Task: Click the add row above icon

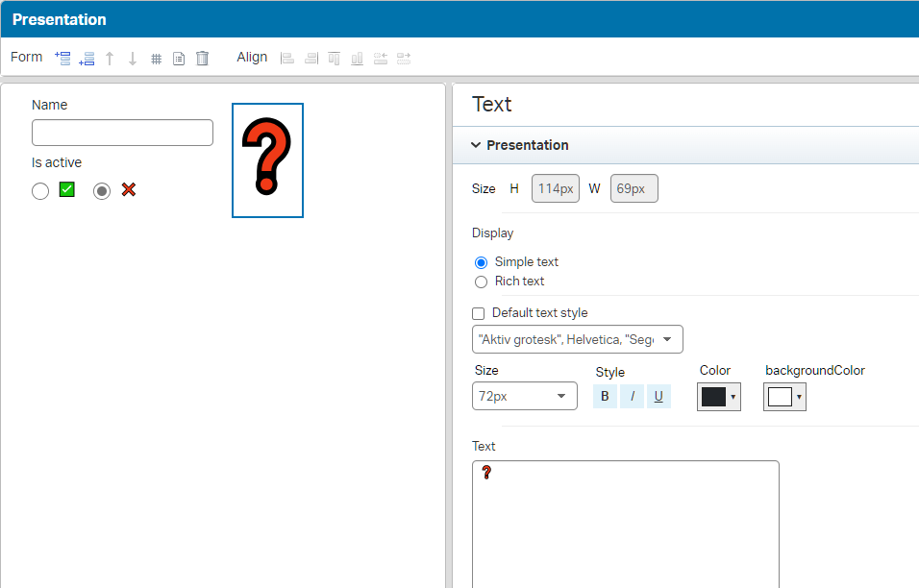Action: tap(63, 59)
